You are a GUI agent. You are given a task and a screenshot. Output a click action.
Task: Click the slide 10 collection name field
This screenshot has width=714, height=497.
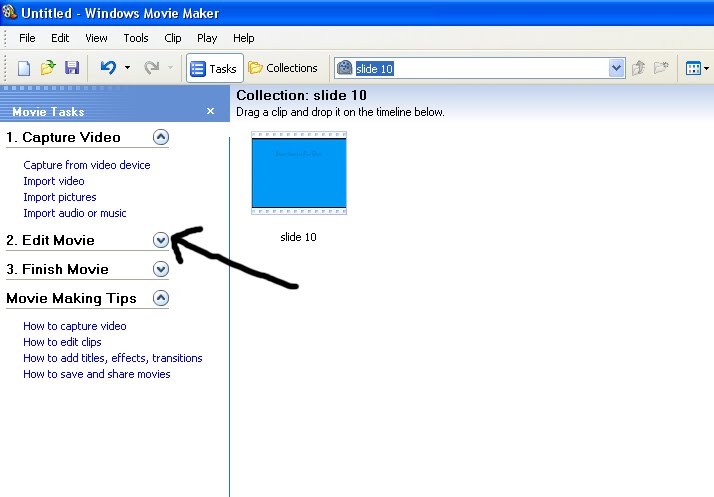(482, 68)
